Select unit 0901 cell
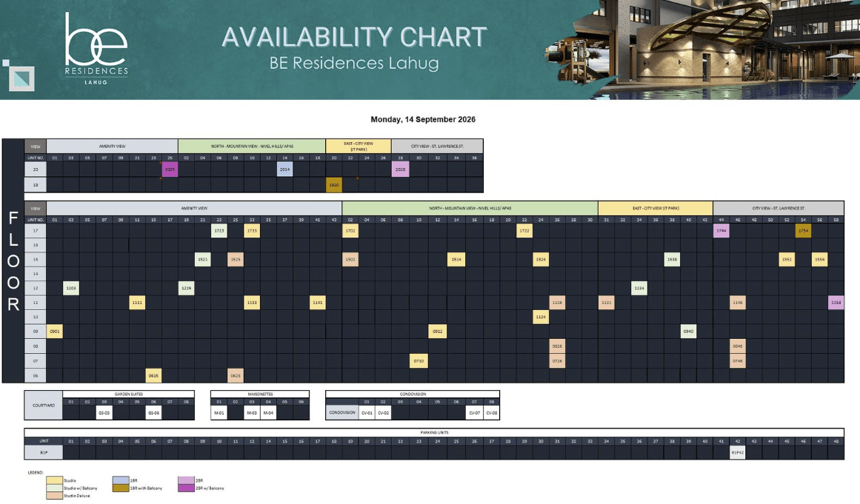Screen dimensions: 860x504 pos(54,331)
